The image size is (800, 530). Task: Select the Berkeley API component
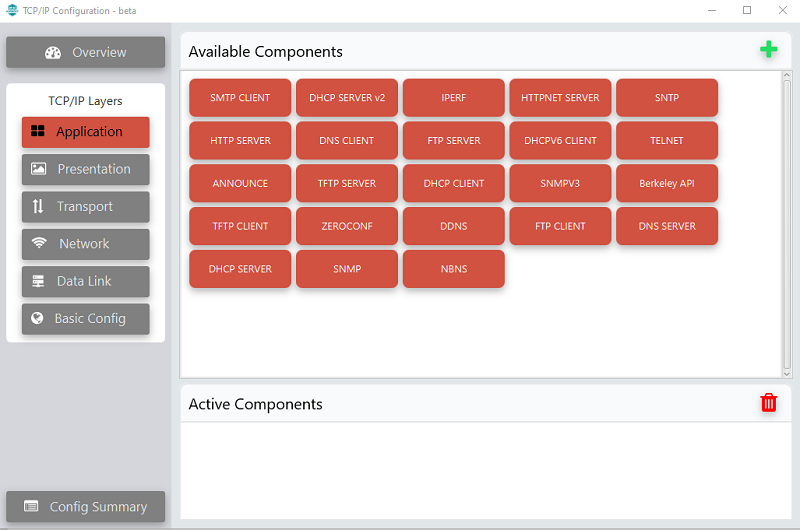[x=667, y=184]
